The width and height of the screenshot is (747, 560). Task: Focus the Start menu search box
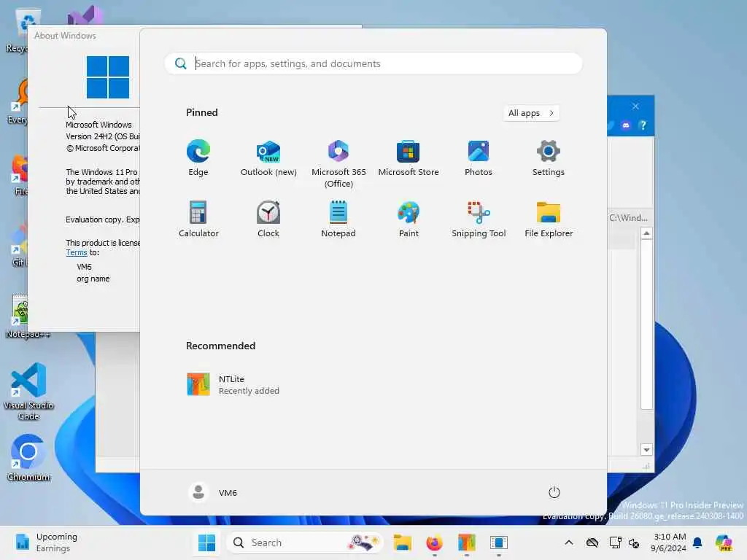coord(373,63)
